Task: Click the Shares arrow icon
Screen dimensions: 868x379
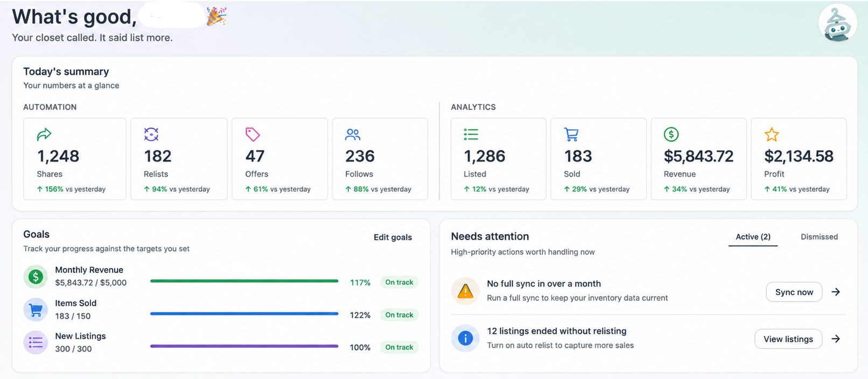Action: (x=44, y=134)
